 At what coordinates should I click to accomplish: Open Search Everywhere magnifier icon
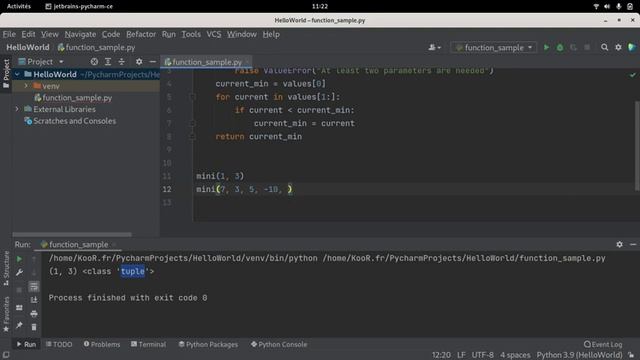604,47
